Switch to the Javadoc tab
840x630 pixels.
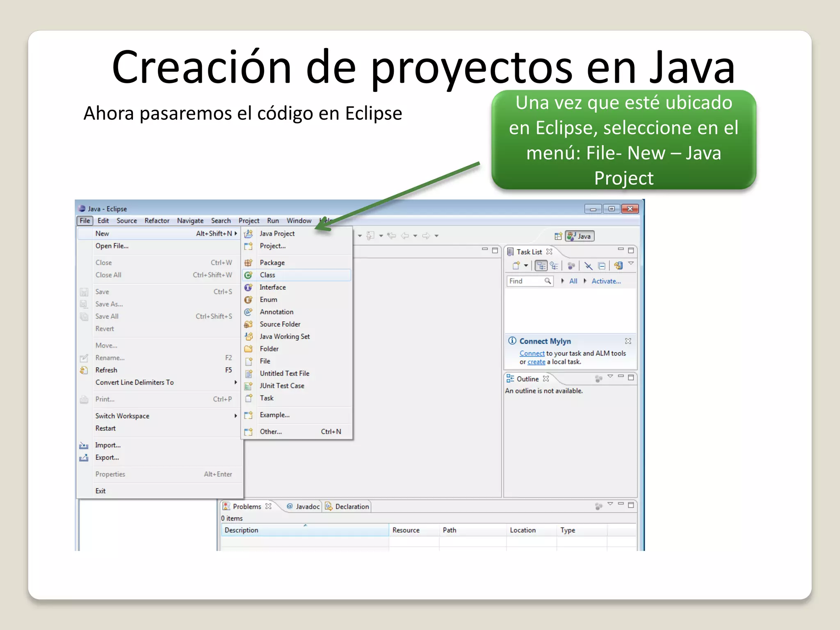303,507
